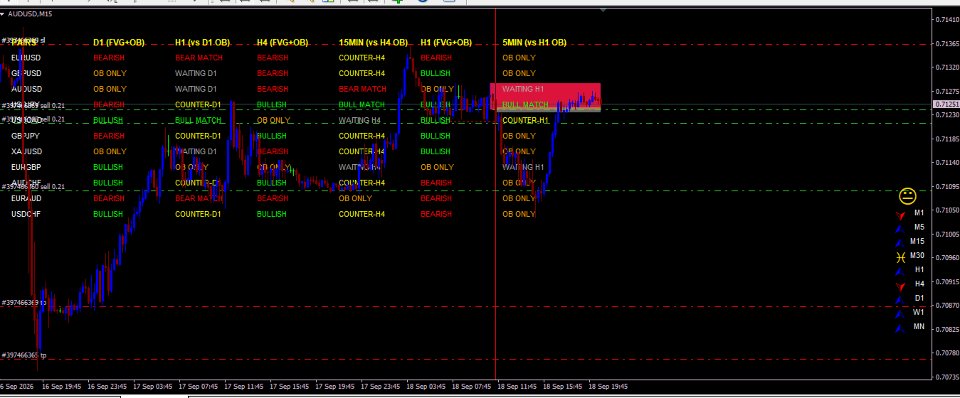
Task: Click the 18 Sep 03:45 time axis label
Action: (x=426, y=386)
